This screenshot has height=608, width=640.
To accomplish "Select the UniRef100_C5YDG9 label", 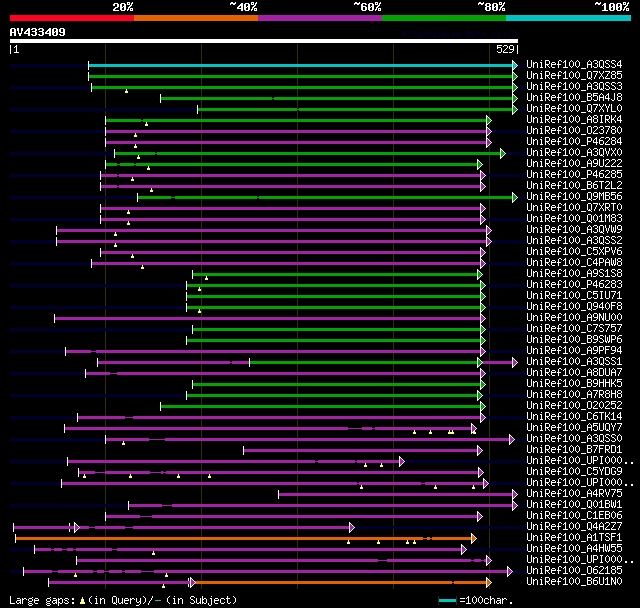I will click(x=574, y=472).
